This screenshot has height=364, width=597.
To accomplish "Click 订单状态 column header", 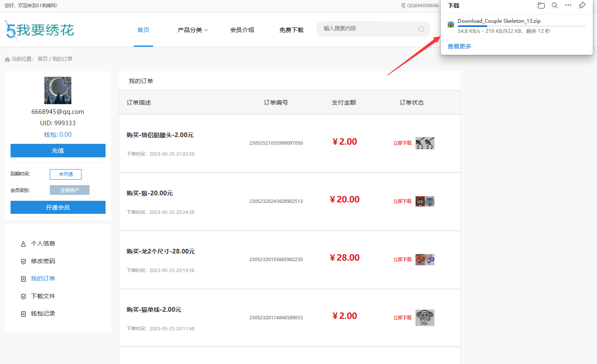I will tap(412, 102).
